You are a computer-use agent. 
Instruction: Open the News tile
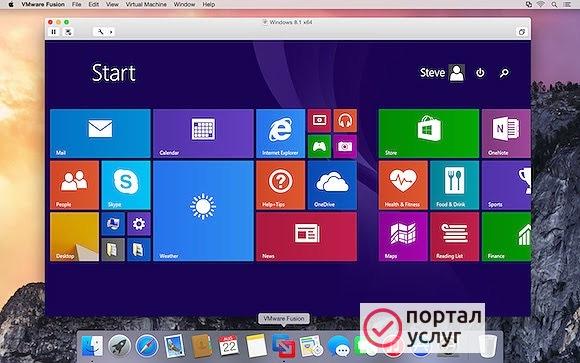tap(306, 237)
